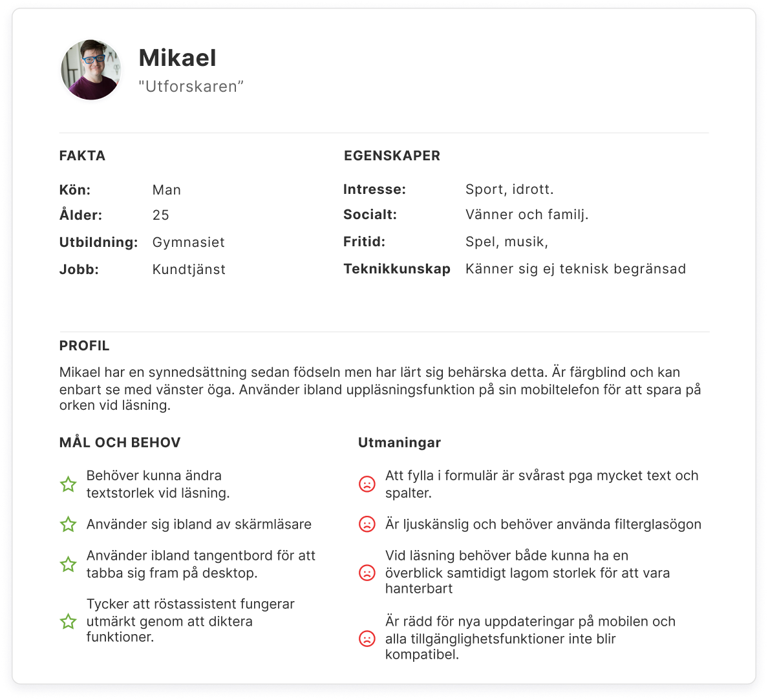Image resolution: width=768 pixels, height=700 pixels.
Task: Click the star next to "Använder sig ibland av skärmläsare"
Action: tap(68, 524)
